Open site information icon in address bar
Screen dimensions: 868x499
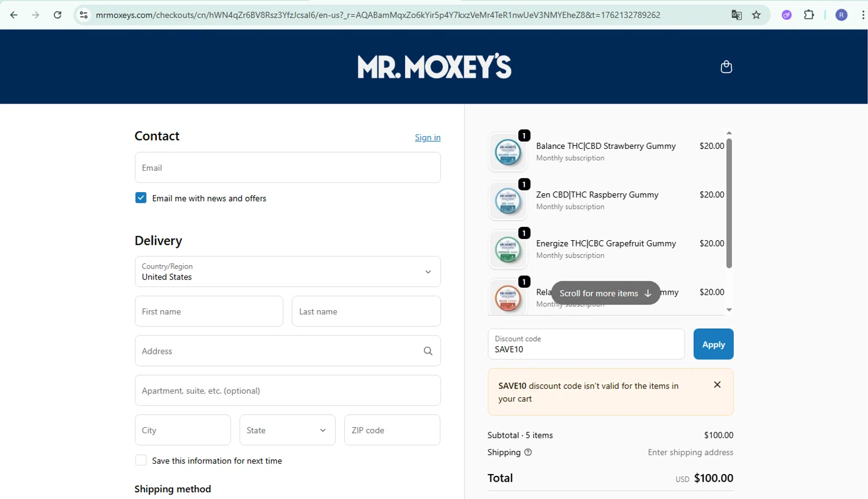pyautogui.click(x=84, y=15)
